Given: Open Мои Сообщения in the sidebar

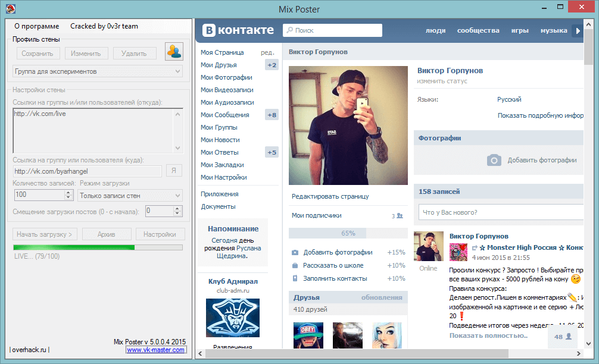Looking at the screenshot, I should (224, 115).
